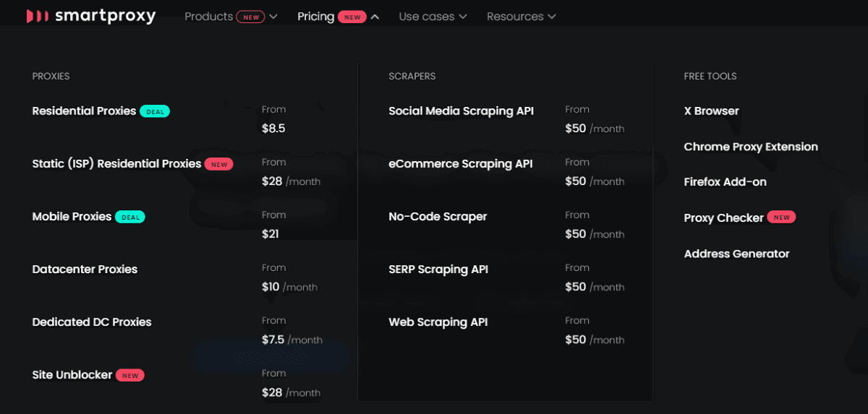The height and width of the screenshot is (414, 868).
Task: Open the Resources menu
Action: click(x=515, y=17)
